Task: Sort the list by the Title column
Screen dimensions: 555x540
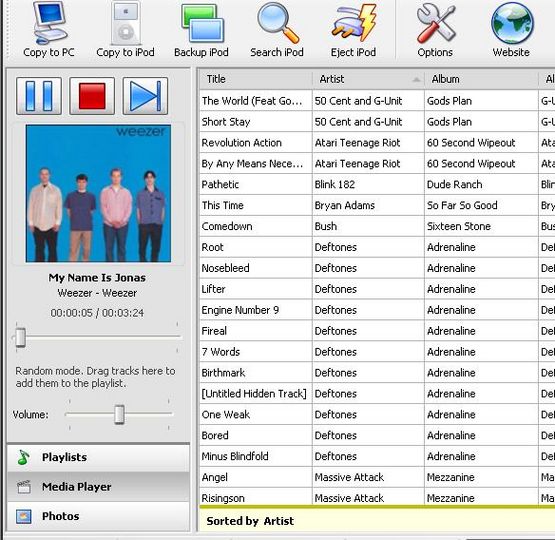Action: tap(256, 79)
